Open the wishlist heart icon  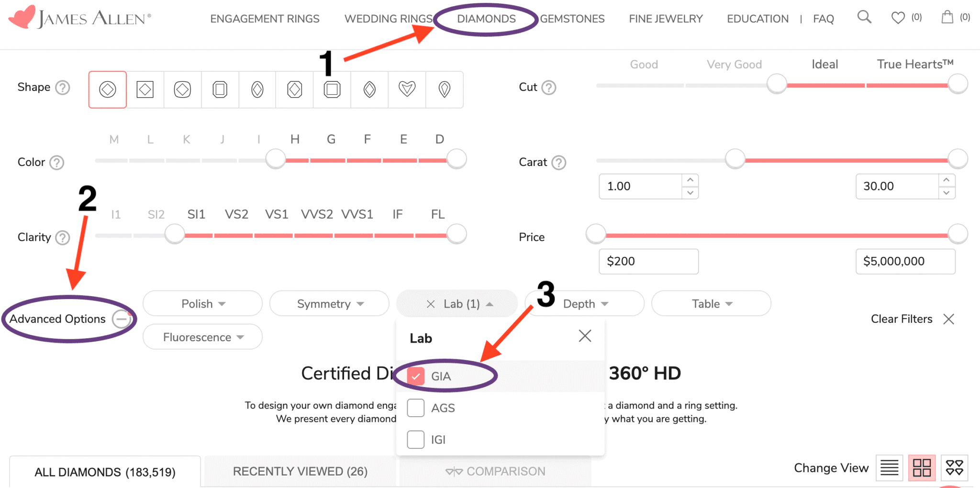(x=898, y=18)
